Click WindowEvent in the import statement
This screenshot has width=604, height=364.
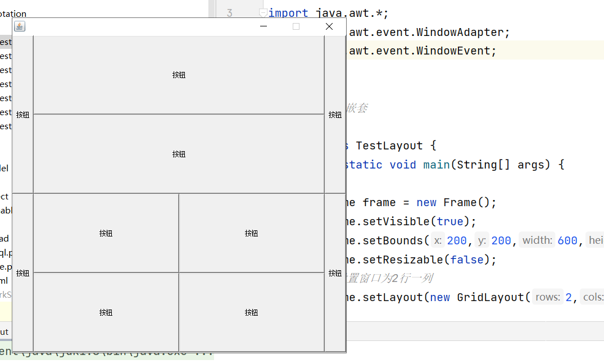456,51
